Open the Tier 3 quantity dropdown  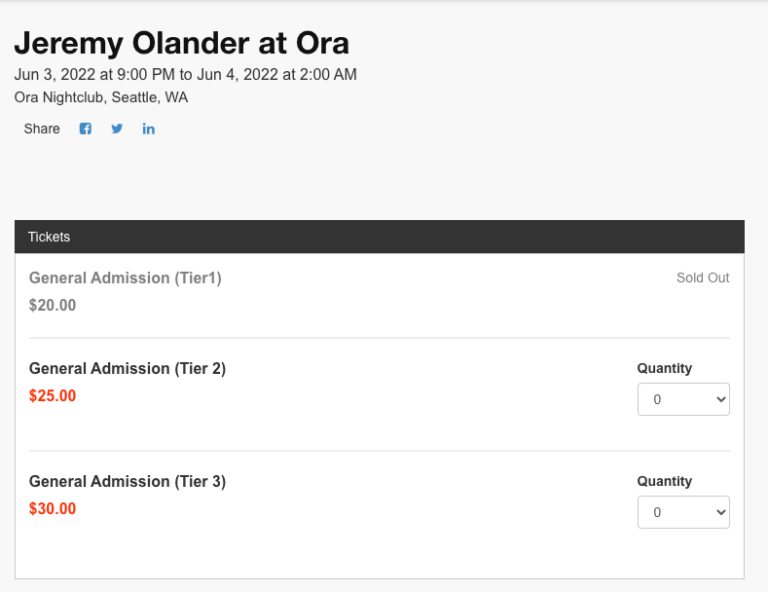point(683,512)
